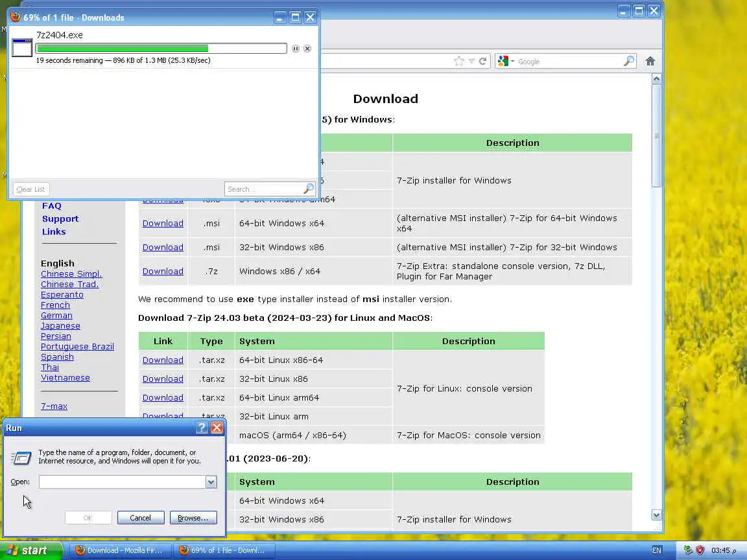Open the FAQ sidebar link

(51, 205)
